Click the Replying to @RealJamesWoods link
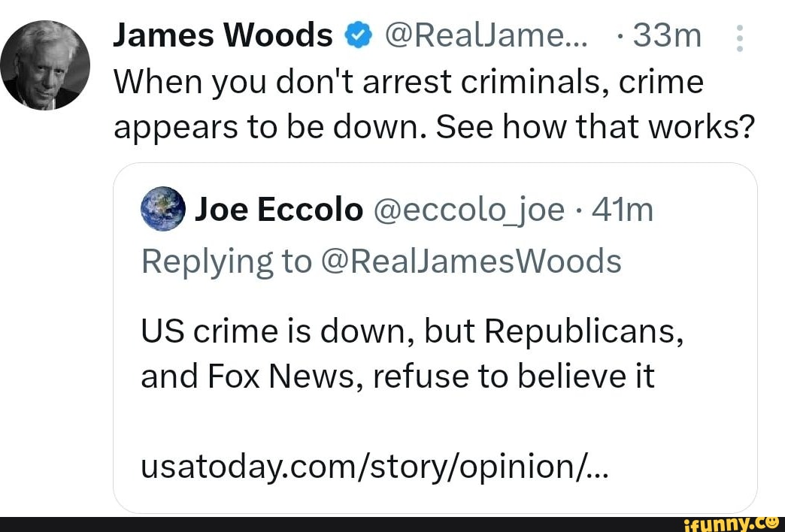The height and width of the screenshot is (532, 785). pos(380,261)
